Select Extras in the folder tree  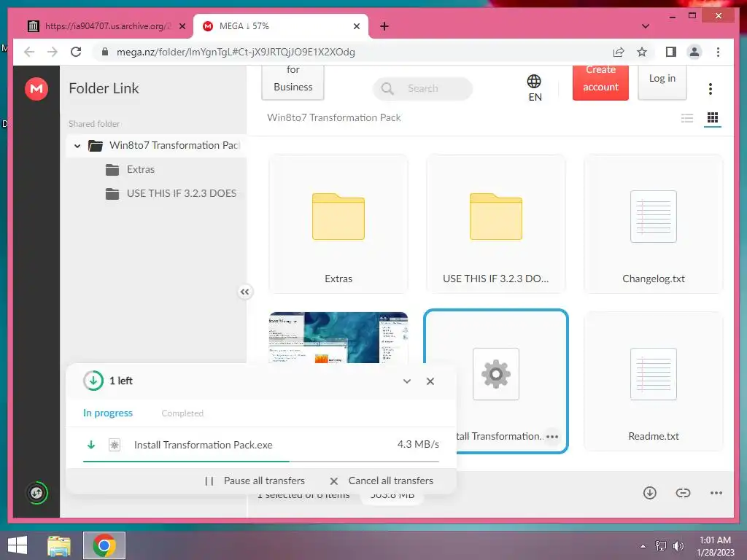141,169
